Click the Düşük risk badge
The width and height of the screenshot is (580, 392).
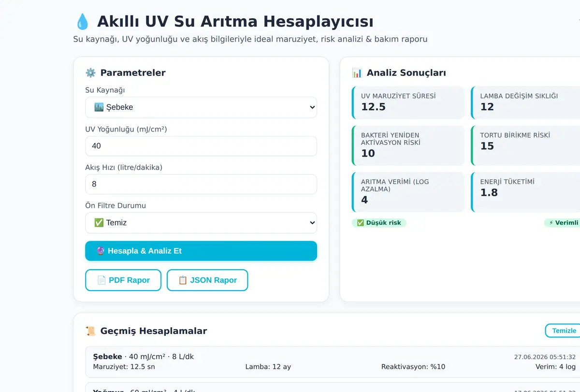click(379, 223)
